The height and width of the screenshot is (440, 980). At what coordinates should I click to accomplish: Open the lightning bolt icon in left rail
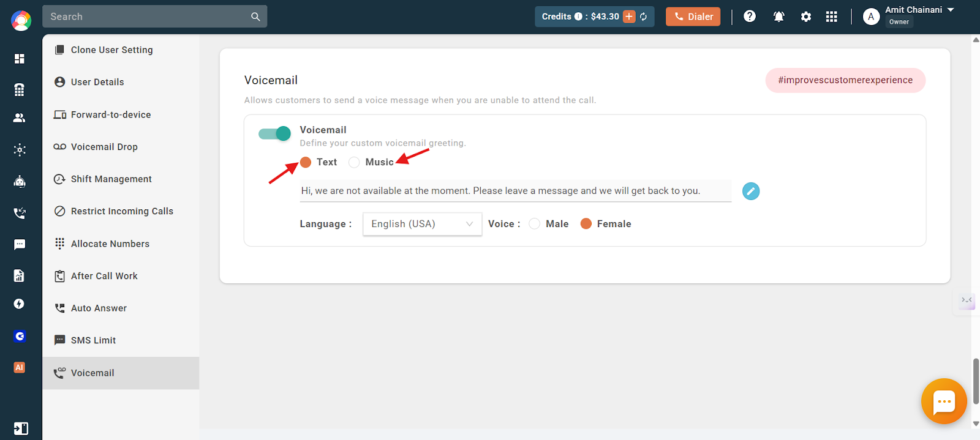pos(20,304)
